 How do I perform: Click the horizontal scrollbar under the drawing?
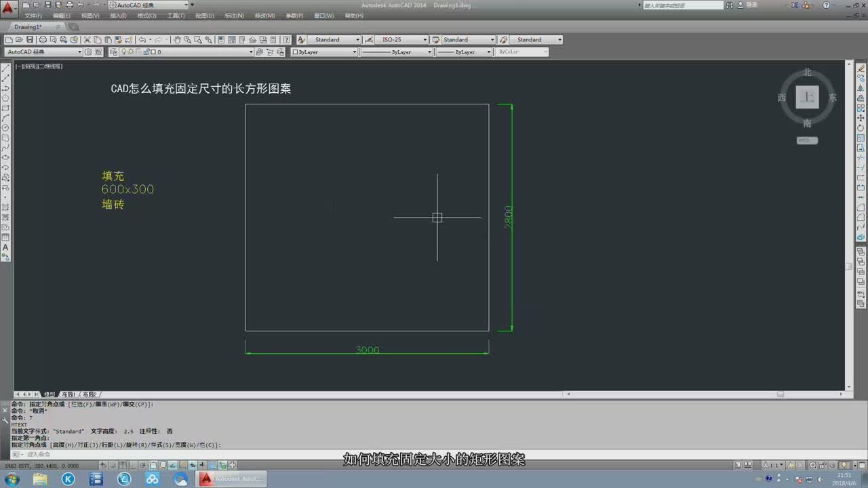[x=705, y=394]
